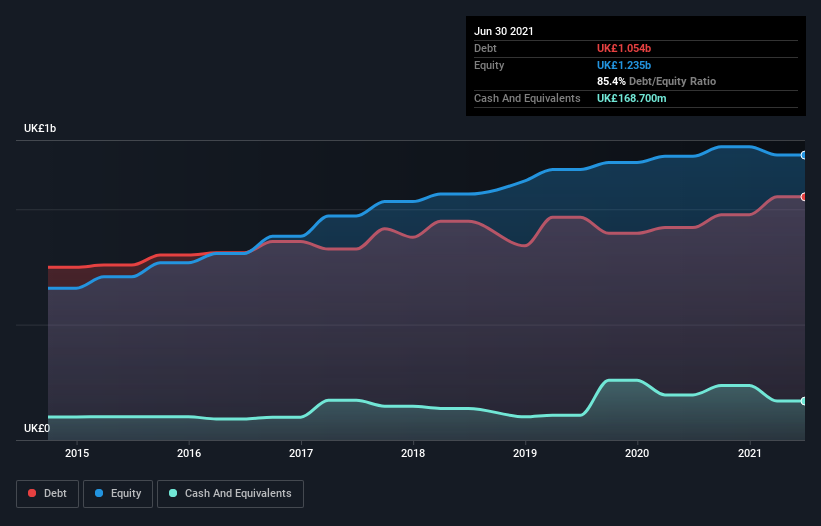The height and width of the screenshot is (526, 821).
Task: Click Cash And Equivalents label in tooltip
Action: 527,98
